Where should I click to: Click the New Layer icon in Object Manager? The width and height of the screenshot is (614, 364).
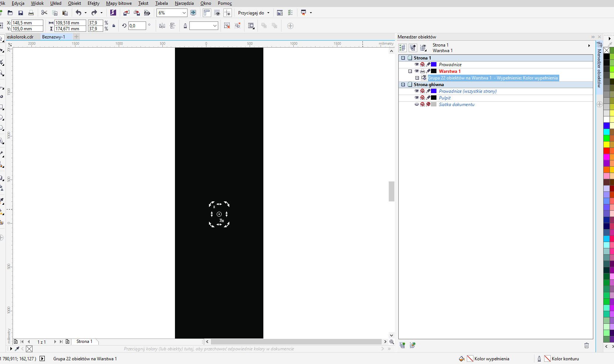[x=402, y=345]
